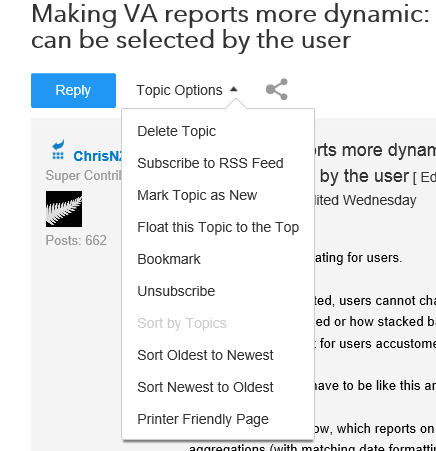Click the blue Reply button
The height and width of the screenshot is (451, 436).
tap(73, 90)
